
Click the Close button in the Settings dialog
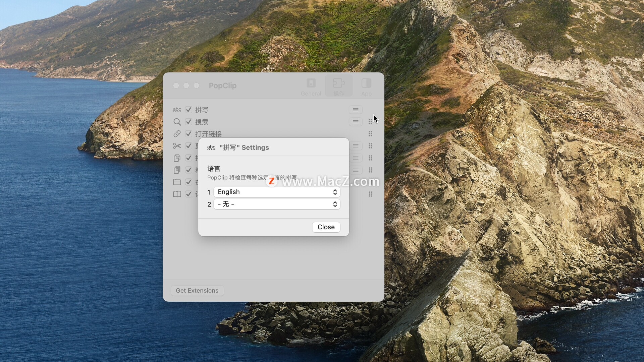(326, 227)
